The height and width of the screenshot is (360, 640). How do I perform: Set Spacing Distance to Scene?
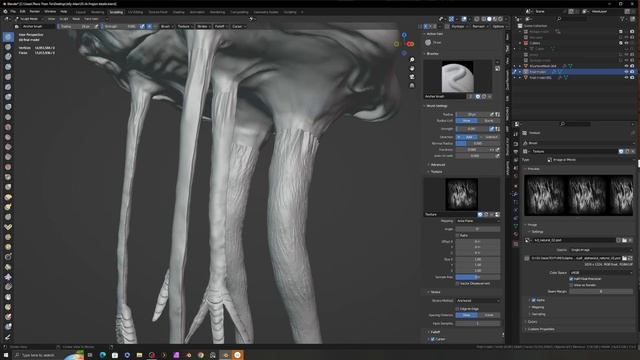pyautogui.click(x=489, y=315)
